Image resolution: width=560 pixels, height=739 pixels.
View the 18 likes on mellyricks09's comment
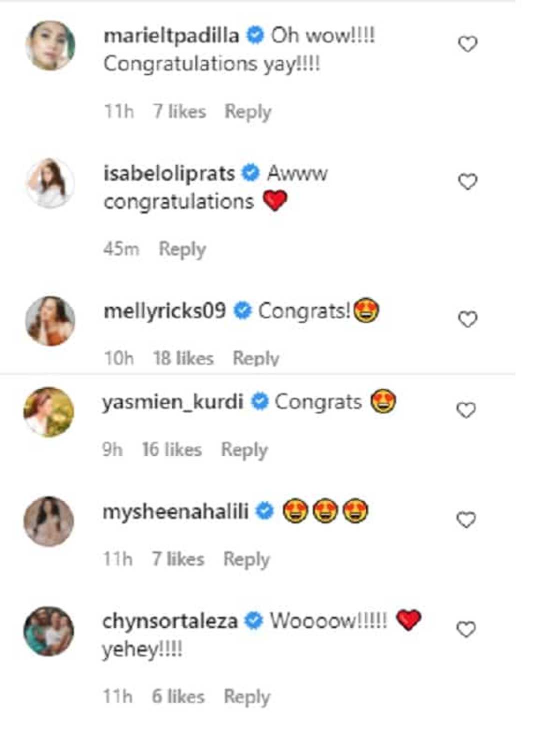click(x=183, y=358)
